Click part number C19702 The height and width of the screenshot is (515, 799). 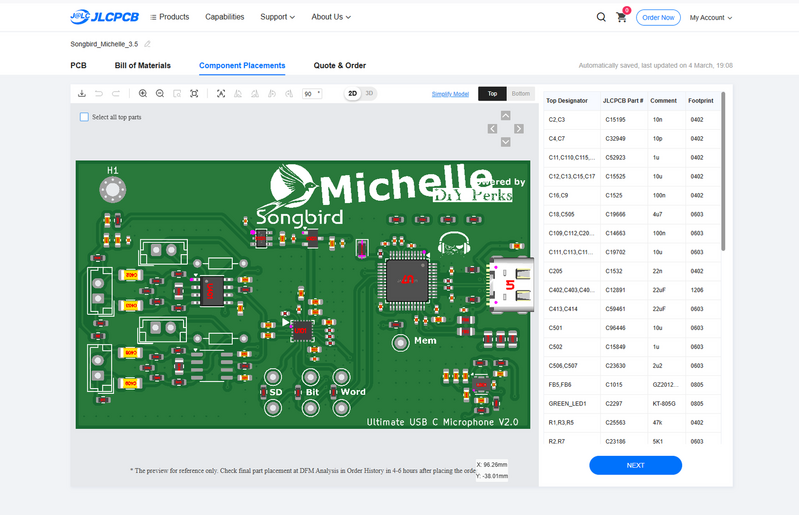click(615, 252)
